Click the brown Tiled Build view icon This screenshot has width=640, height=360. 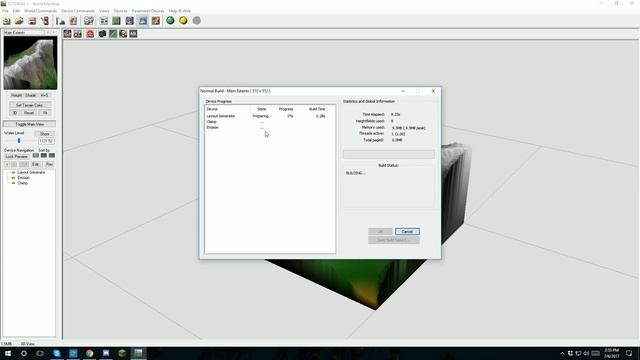coord(156,21)
